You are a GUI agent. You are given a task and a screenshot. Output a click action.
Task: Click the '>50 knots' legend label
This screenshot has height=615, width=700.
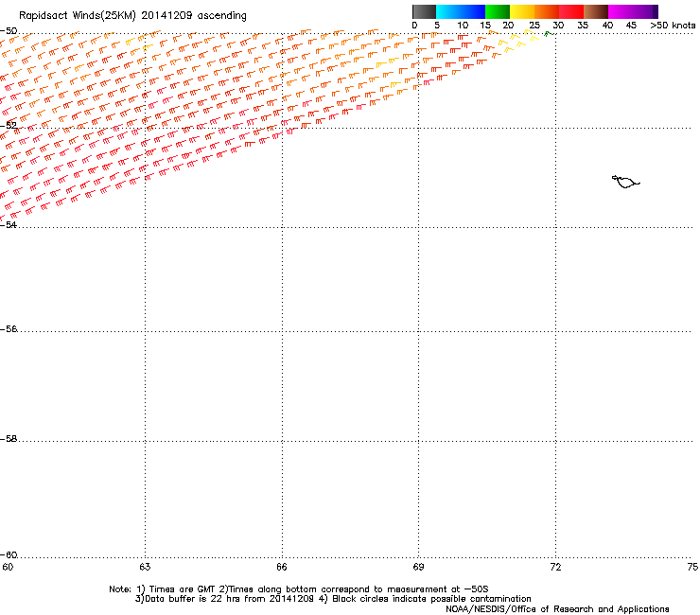[673, 26]
